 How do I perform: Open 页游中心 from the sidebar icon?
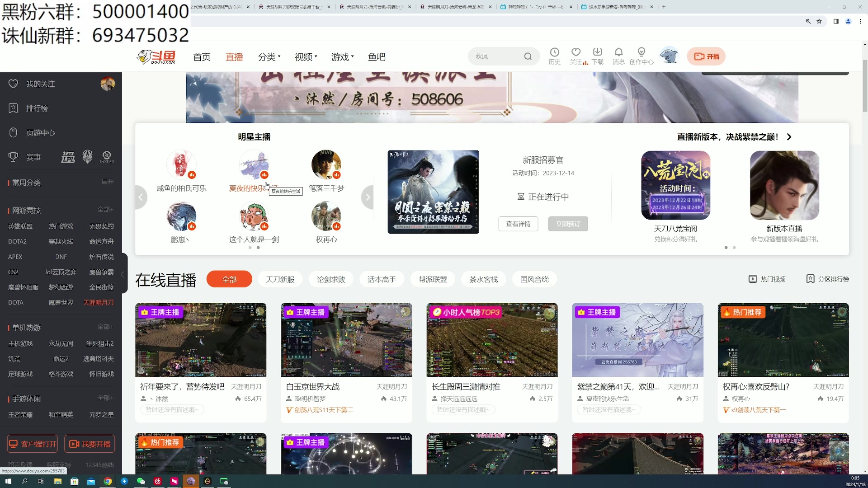point(13,132)
